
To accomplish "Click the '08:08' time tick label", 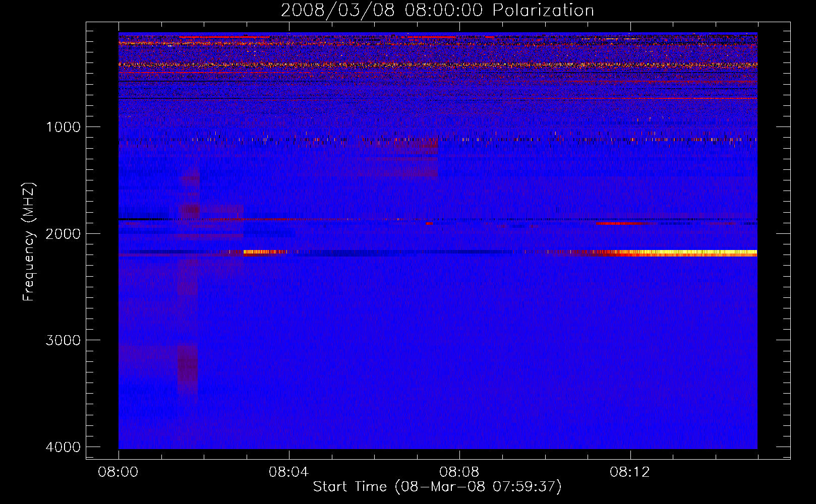I will [459, 472].
